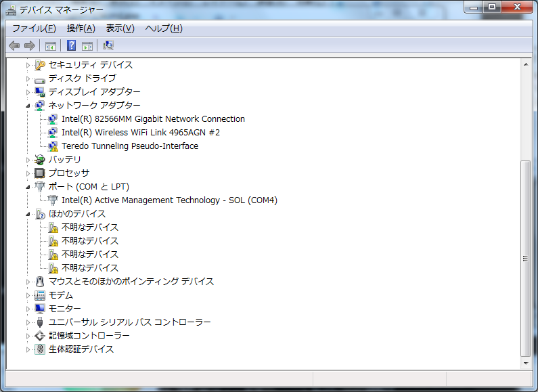
Task: Click the storage controller icon
Action: click(40, 336)
